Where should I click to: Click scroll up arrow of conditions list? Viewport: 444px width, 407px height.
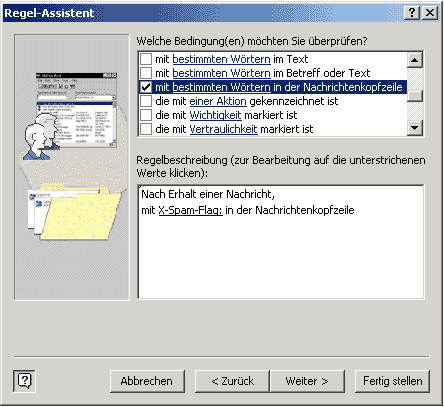(x=415, y=60)
